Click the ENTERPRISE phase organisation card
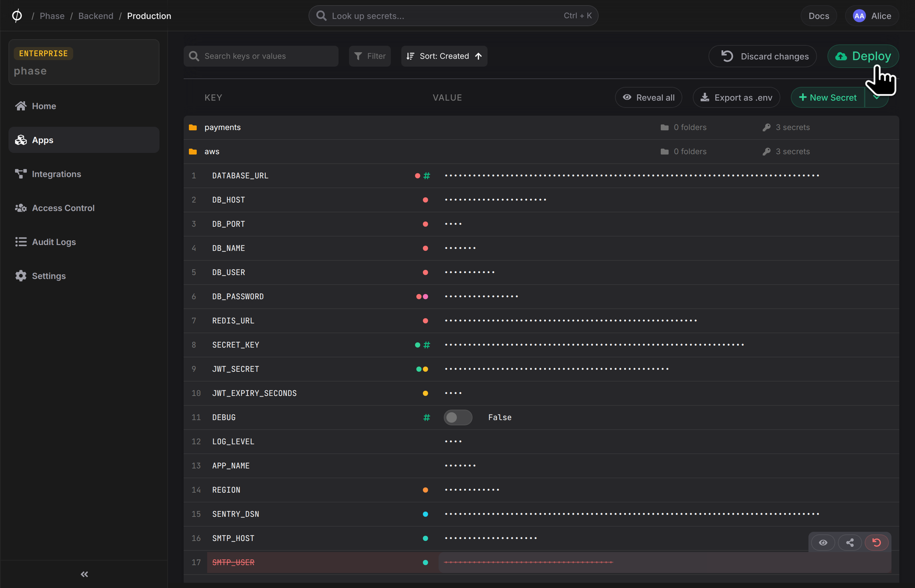Screen dimensions: 915x588 (x=84, y=62)
